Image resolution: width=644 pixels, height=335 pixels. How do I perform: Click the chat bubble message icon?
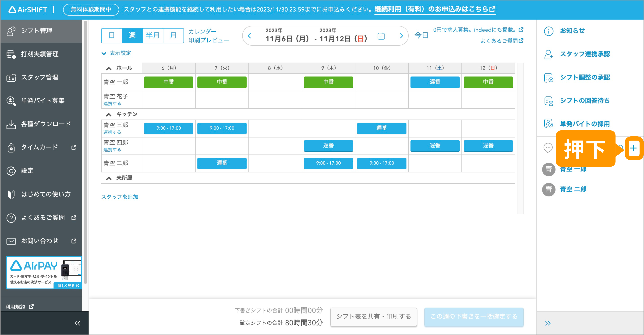[x=548, y=148]
